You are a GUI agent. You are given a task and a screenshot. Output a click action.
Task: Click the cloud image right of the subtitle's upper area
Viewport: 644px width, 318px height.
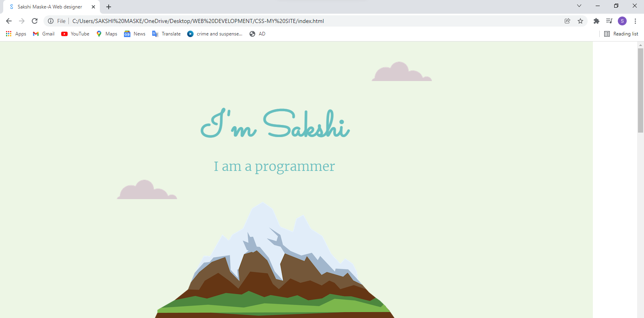(x=402, y=71)
